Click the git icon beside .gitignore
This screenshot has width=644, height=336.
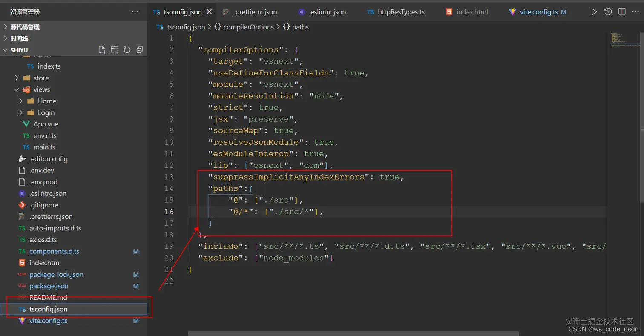coord(22,205)
